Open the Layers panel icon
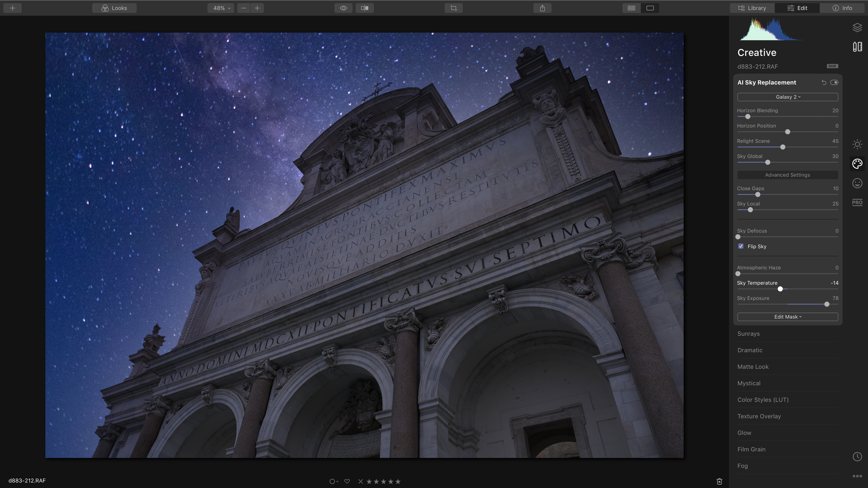The width and height of the screenshot is (868, 488). point(857,27)
